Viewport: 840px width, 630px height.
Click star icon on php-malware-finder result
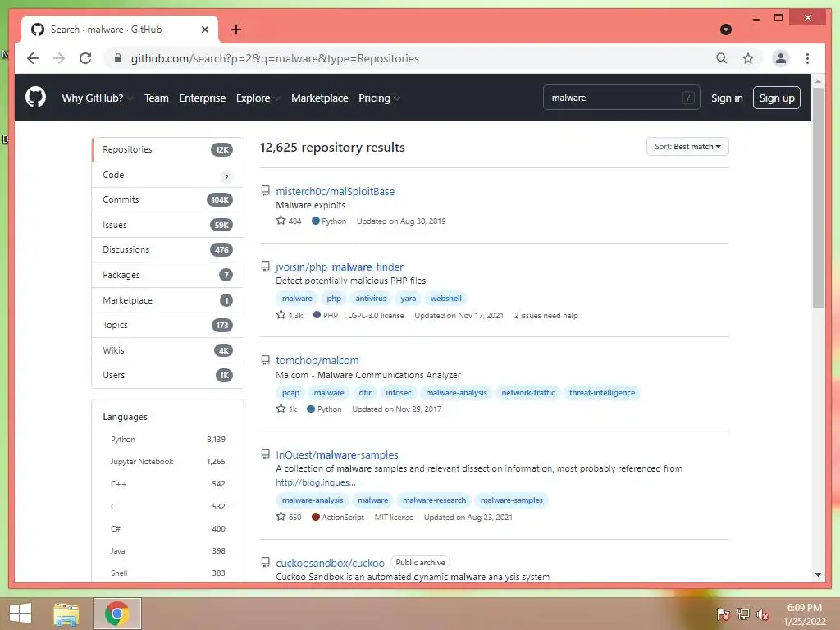pos(281,314)
